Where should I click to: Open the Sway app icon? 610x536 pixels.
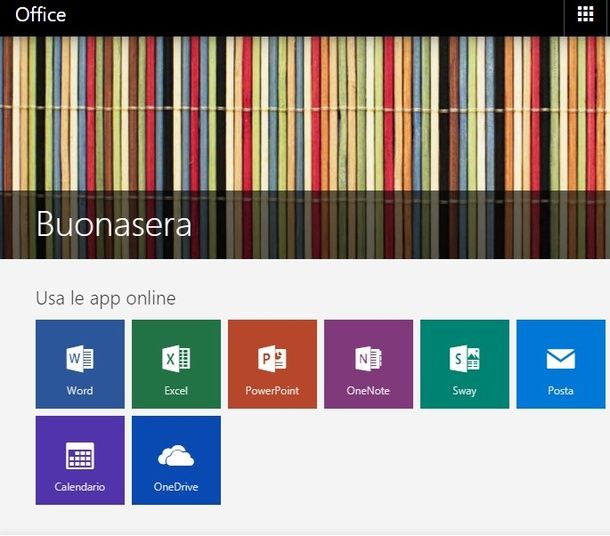pyautogui.click(x=464, y=359)
